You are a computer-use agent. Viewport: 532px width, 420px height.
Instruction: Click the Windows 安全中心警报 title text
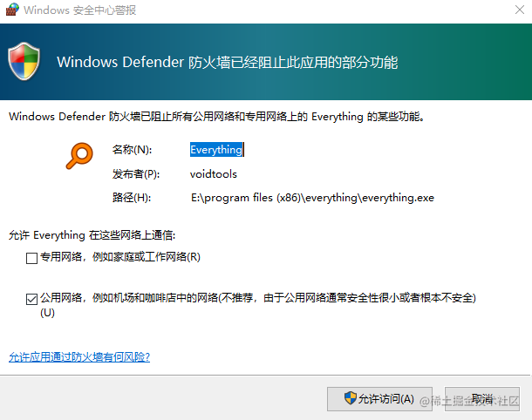click(79, 10)
